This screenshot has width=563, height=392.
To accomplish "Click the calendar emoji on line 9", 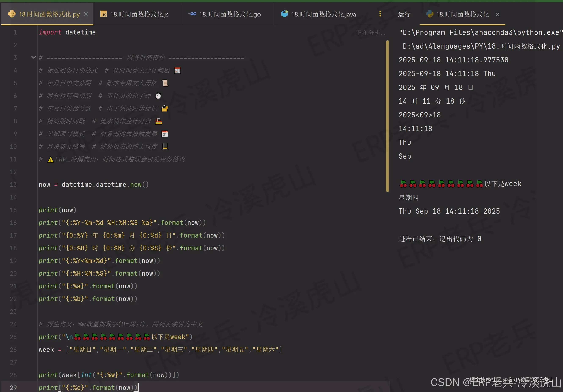I will [165, 134].
